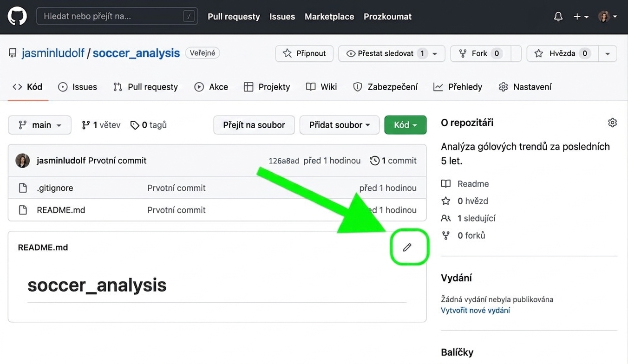
Task: Click the commit author avatar
Action: click(23, 161)
